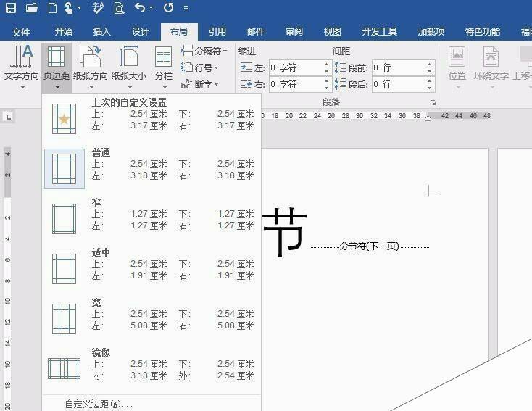Open print preview icon
This screenshot has width=532, height=411.
pyautogui.click(x=119, y=7)
